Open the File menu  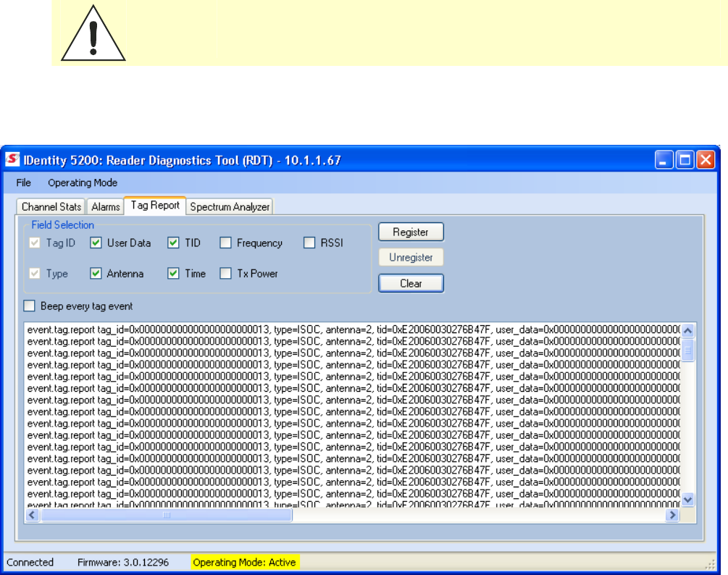point(24,182)
